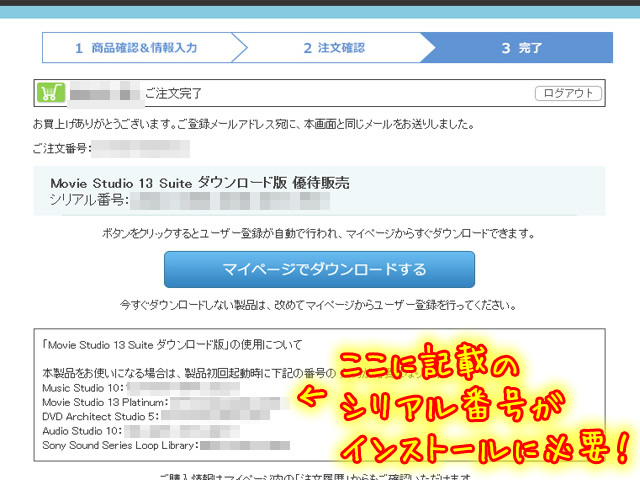The image size is (640, 497).
Task: Click the Music Studio 10 serial row
Action: click(141, 388)
